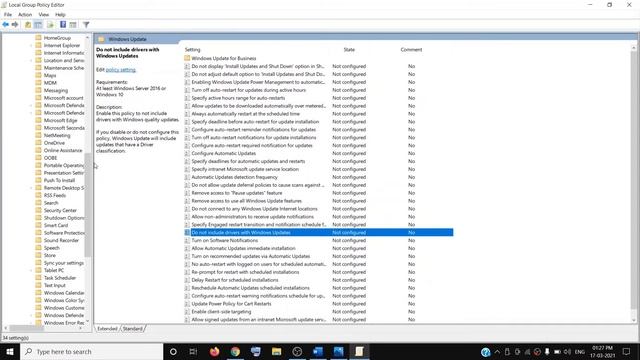The width and height of the screenshot is (640, 360).
Task: Click the tree pane horizontal scrollbar
Action: (x=27, y=328)
